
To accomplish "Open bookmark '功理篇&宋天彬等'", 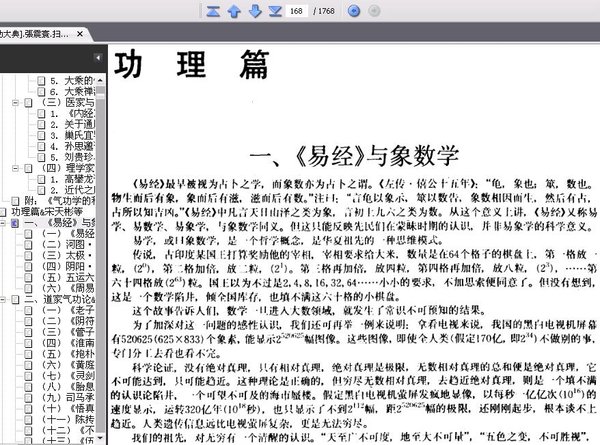I will point(47,212).
